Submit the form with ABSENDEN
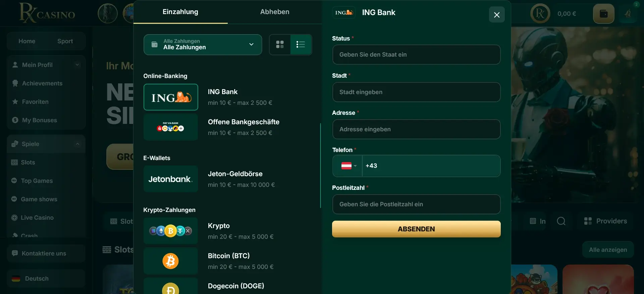 416,229
